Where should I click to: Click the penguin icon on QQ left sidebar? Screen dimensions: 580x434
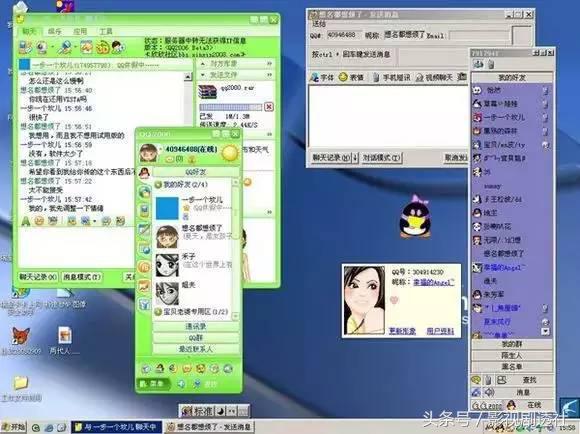[x=144, y=173]
